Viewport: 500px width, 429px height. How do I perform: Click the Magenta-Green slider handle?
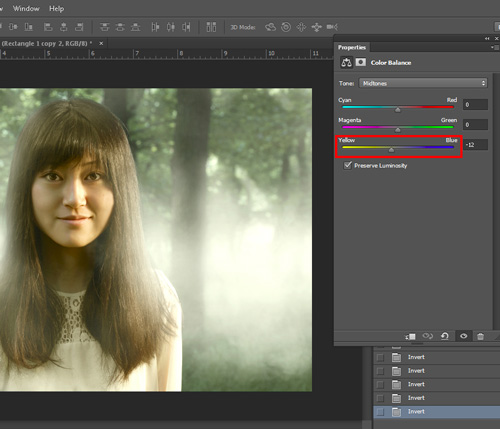(397, 130)
